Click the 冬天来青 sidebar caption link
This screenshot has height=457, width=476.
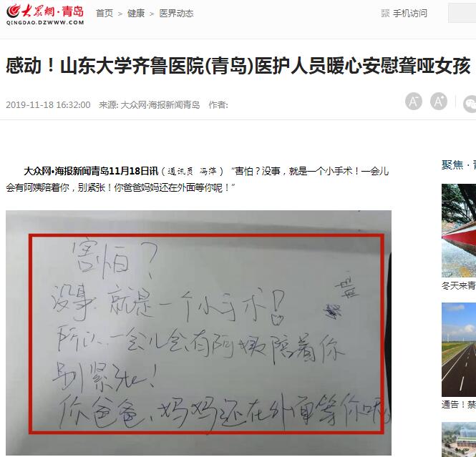pyautogui.click(x=459, y=285)
